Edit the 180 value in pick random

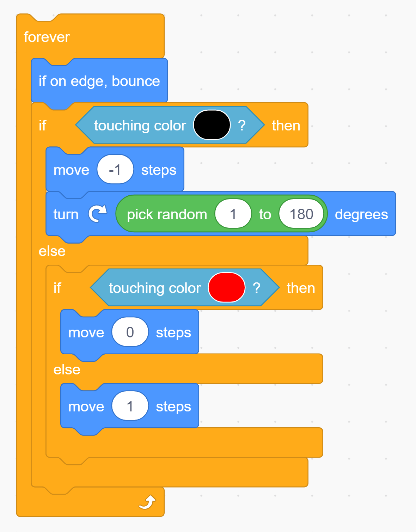301,214
